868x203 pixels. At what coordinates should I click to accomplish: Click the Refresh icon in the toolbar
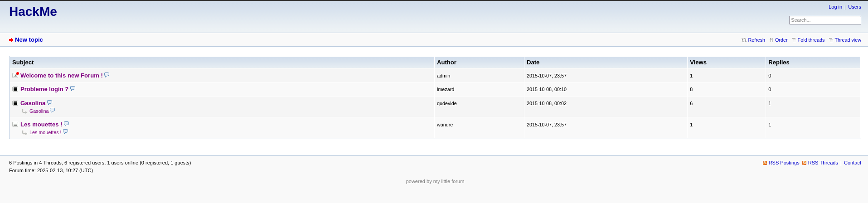click(744, 40)
